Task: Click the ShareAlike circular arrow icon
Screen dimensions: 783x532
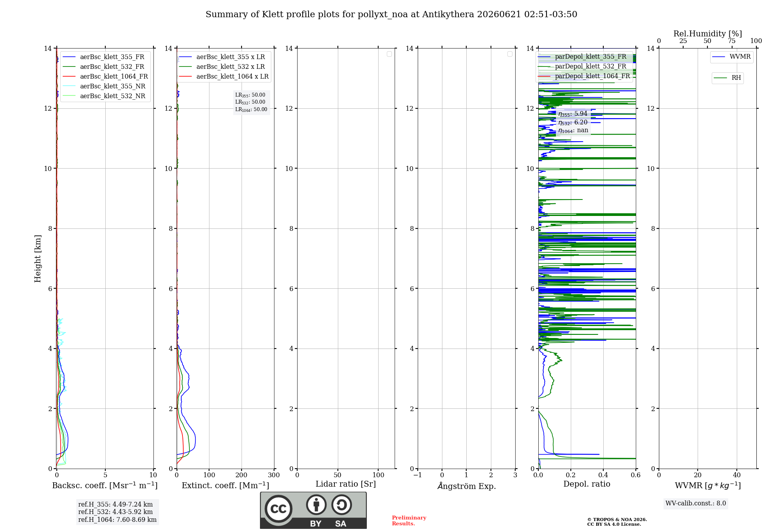Action: coord(341,505)
